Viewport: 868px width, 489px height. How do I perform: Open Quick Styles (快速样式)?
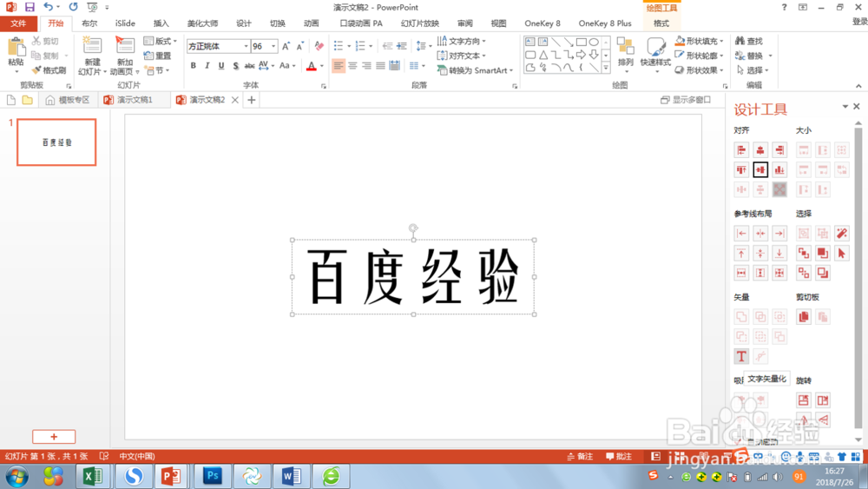655,55
